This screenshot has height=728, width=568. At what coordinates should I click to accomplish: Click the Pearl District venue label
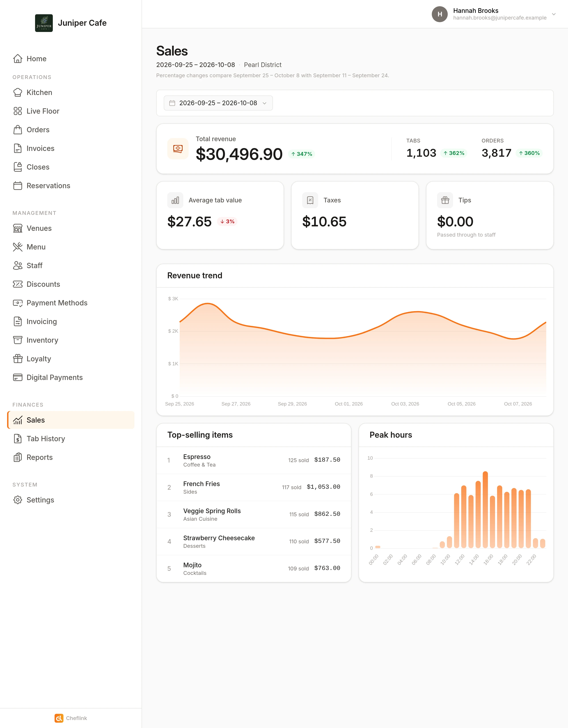tap(262, 65)
